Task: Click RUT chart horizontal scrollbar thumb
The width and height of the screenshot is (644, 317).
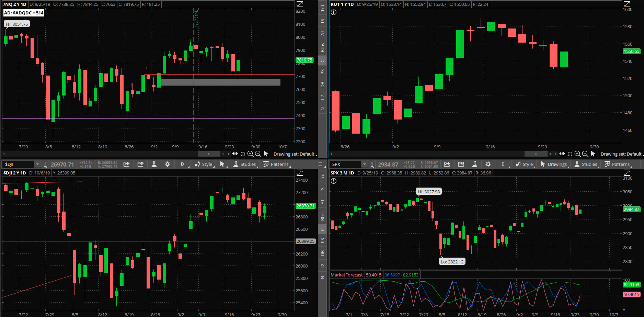Action: click(536, 154)
